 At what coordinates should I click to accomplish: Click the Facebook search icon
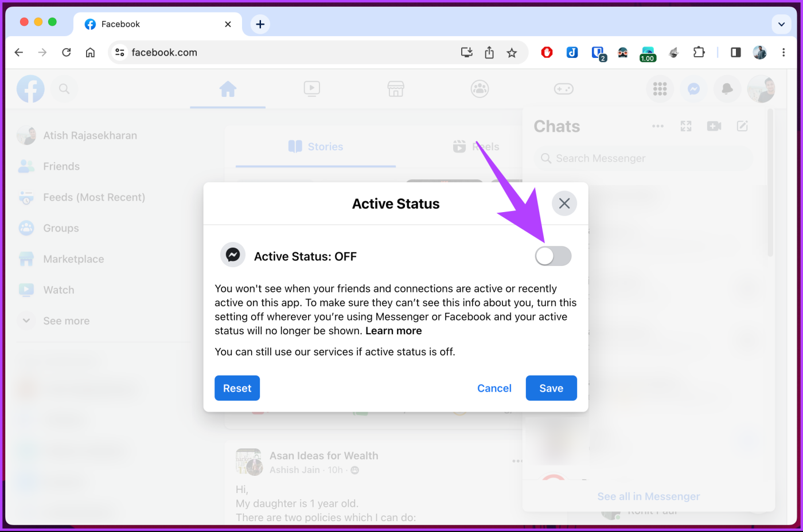pyautogui.click(x=64, y=89)
